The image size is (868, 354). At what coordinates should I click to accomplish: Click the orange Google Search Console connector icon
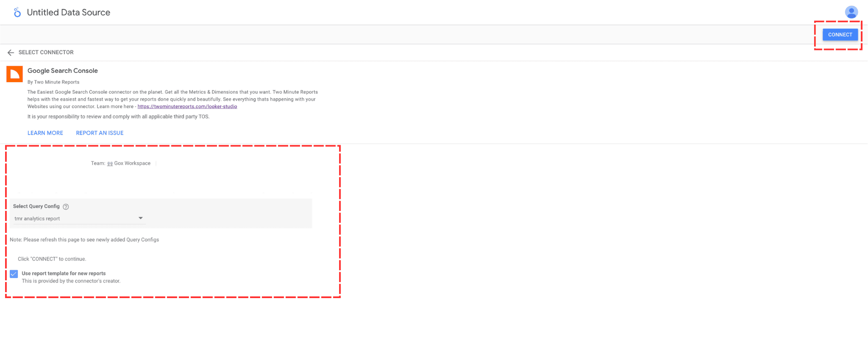coord(14,74)
